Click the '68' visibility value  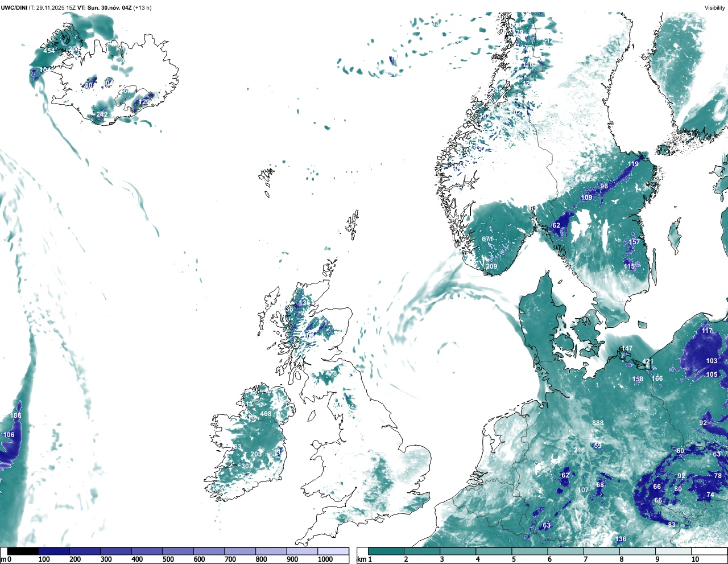600,485
